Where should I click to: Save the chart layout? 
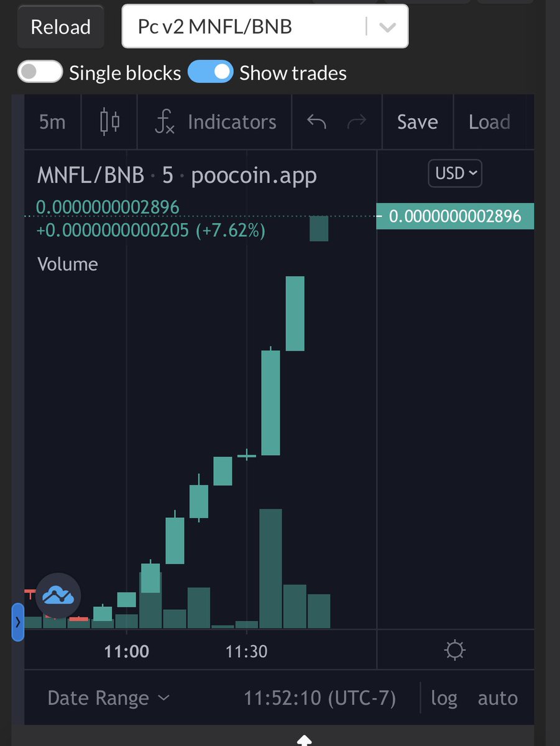(x=418, y=122)
